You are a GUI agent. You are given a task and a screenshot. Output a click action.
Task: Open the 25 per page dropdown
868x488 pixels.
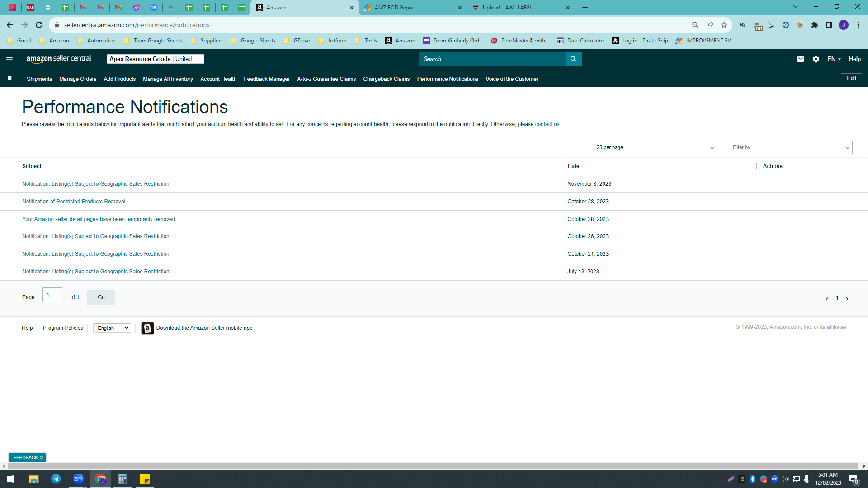tap(655, 148)
